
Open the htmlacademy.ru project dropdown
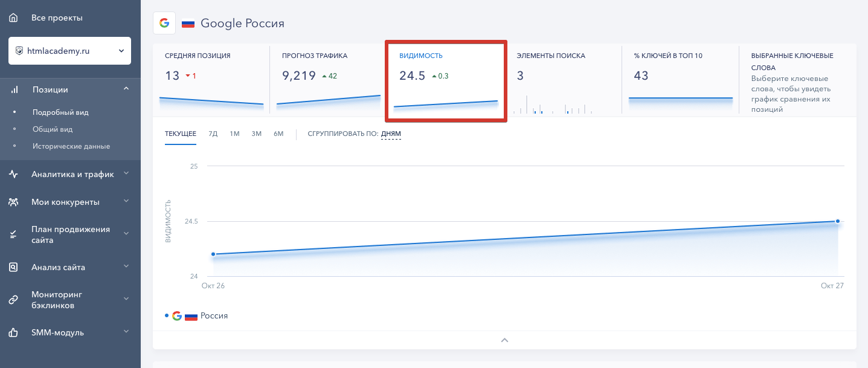[69, 51]
